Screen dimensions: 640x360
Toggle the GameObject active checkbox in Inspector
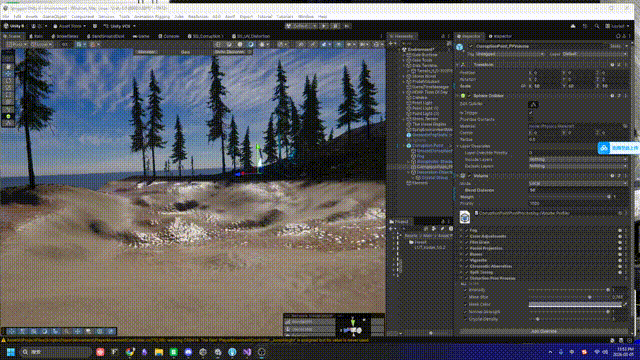(471, 47)
